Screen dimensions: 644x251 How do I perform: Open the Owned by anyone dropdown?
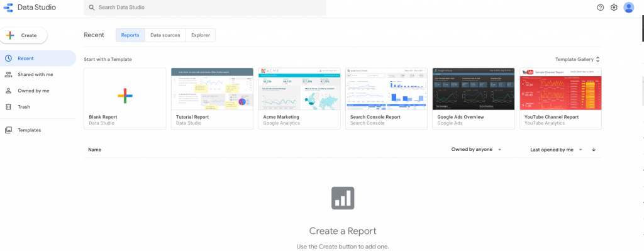click(477, 150)
